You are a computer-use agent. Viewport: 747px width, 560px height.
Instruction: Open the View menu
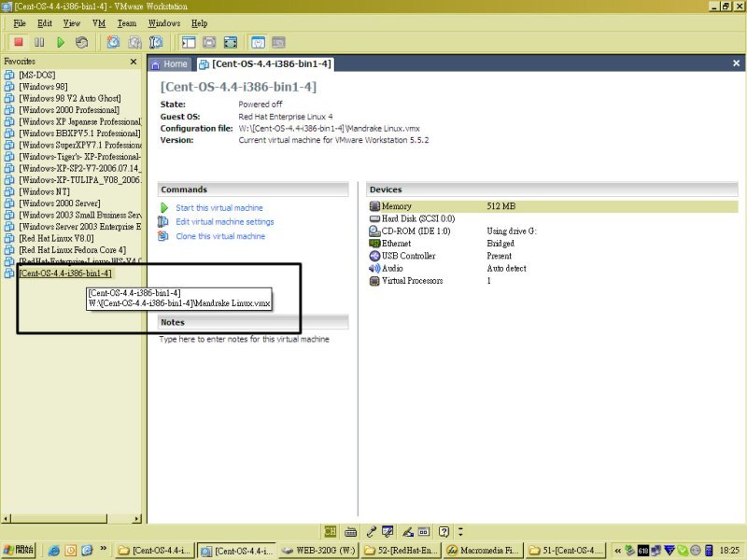[72, 22]
